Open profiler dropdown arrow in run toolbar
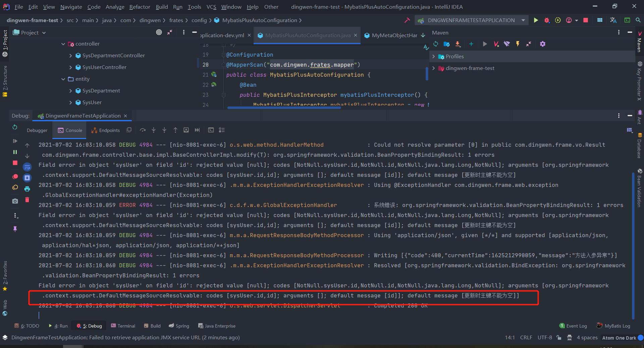 (x=576, y=20)
